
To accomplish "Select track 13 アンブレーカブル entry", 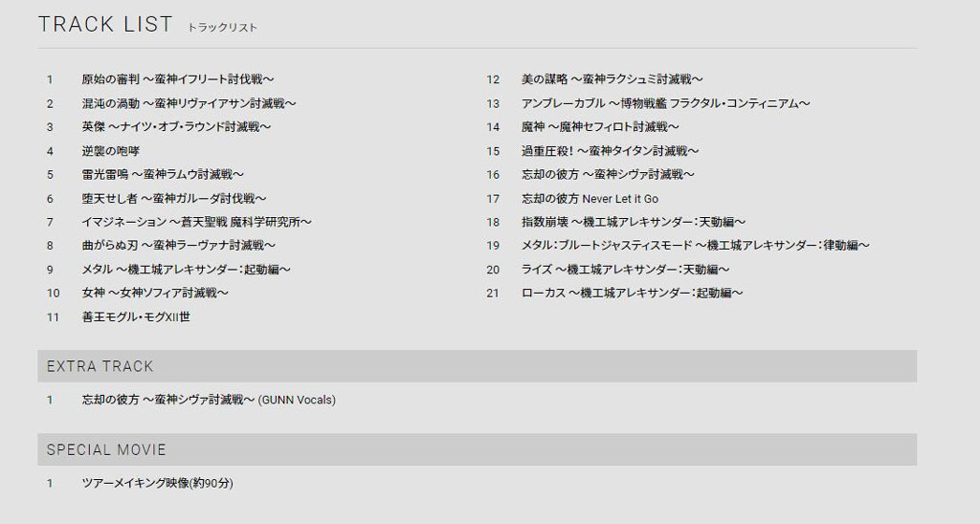I will (666, 103).
